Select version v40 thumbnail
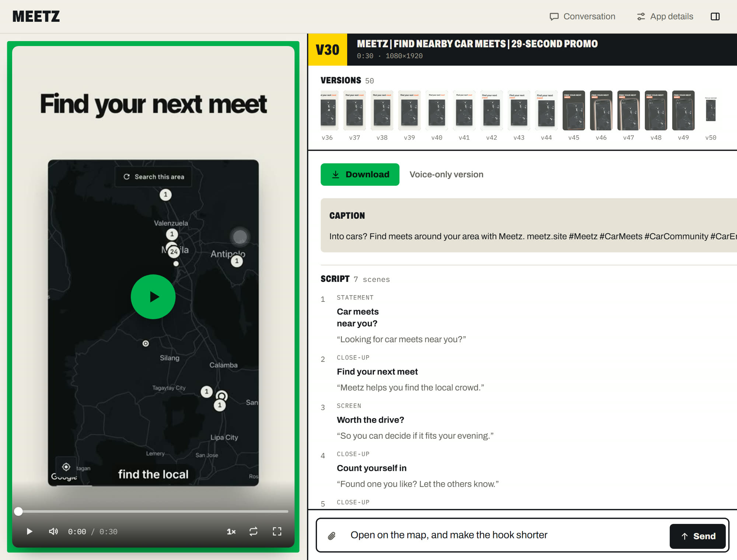 [437, 111]
